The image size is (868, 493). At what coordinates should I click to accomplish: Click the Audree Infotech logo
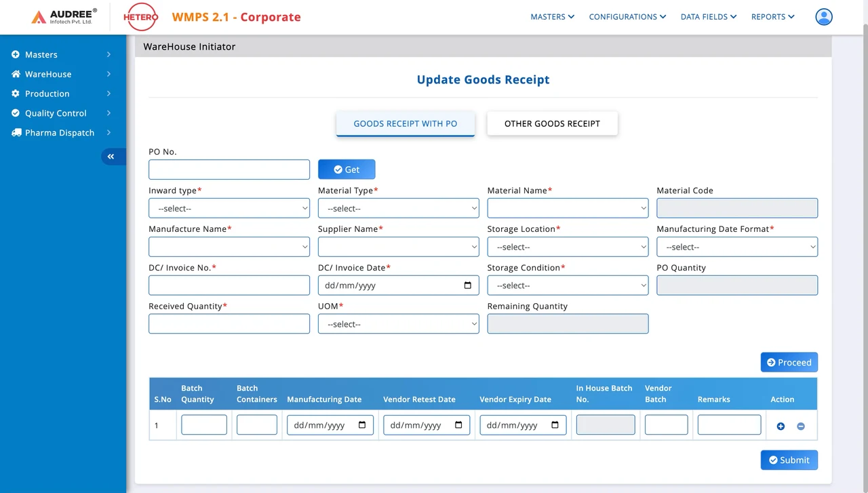click(64, 17)
